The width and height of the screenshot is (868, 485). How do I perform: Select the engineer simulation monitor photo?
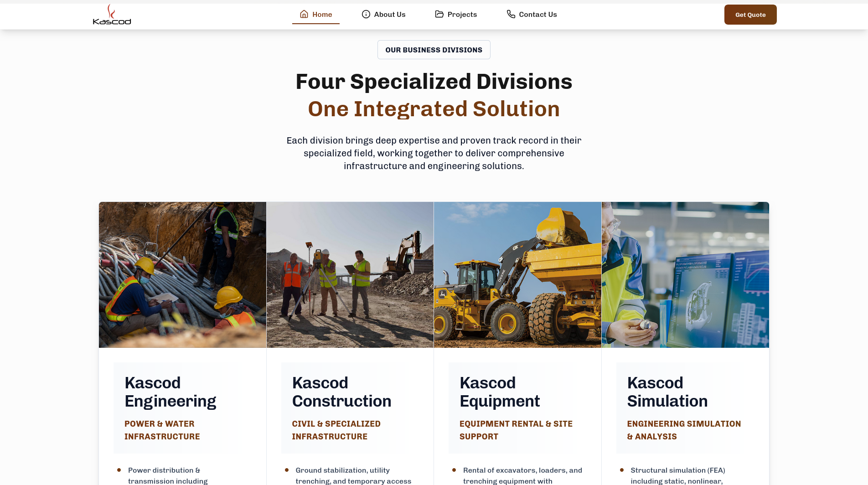point(685,274)
